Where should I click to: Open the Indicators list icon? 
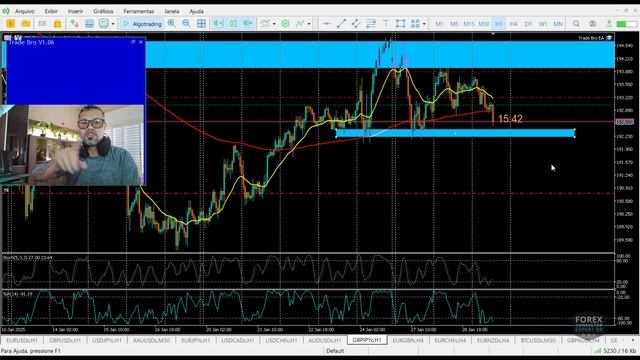(x=265, y=24)
